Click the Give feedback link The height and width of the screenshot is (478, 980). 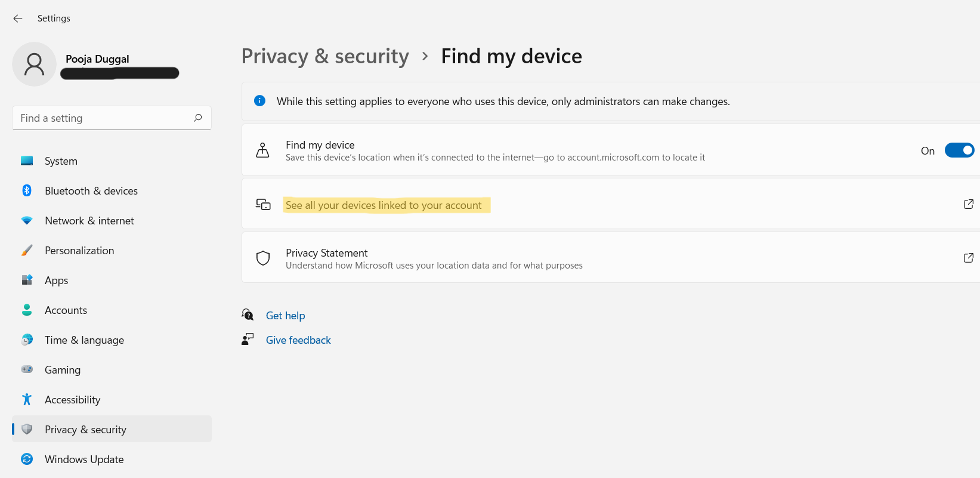coord(298,340)
